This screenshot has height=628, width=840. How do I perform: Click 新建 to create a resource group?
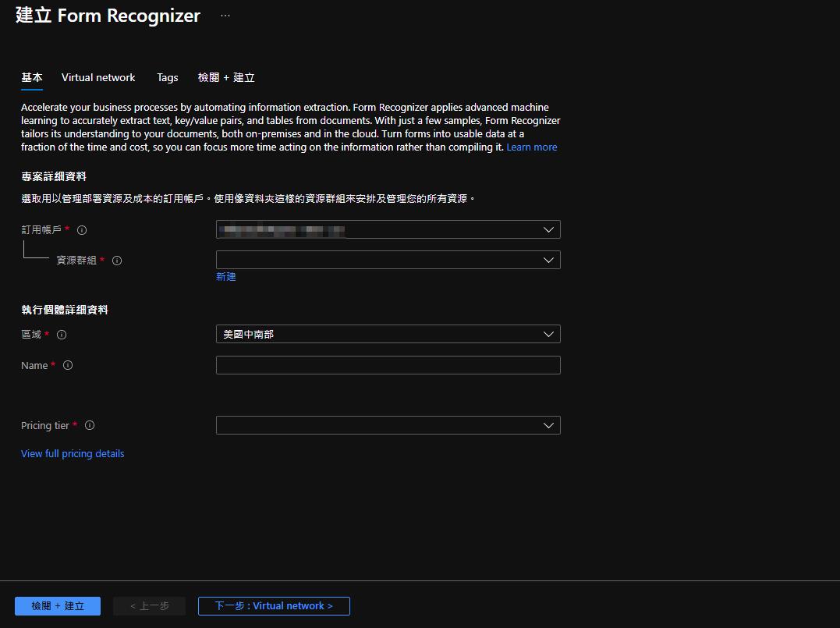click(225, 276)
